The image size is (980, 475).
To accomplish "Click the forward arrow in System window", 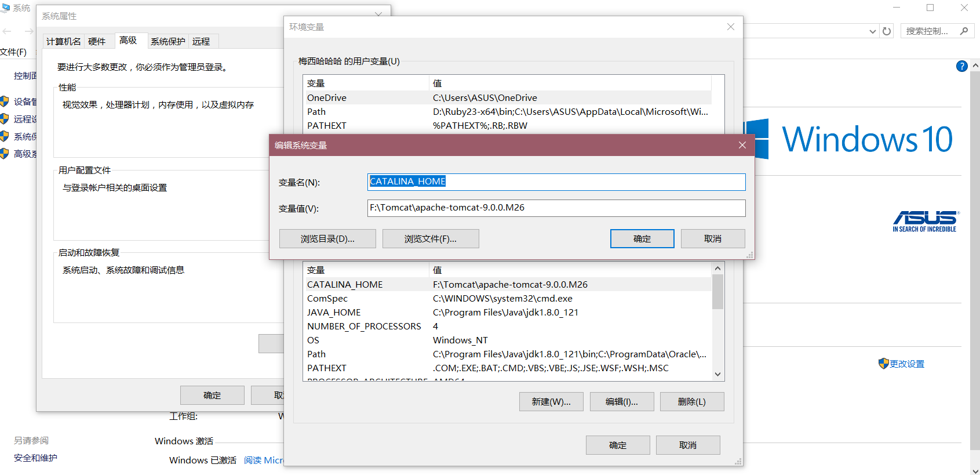I will point(28,31).
